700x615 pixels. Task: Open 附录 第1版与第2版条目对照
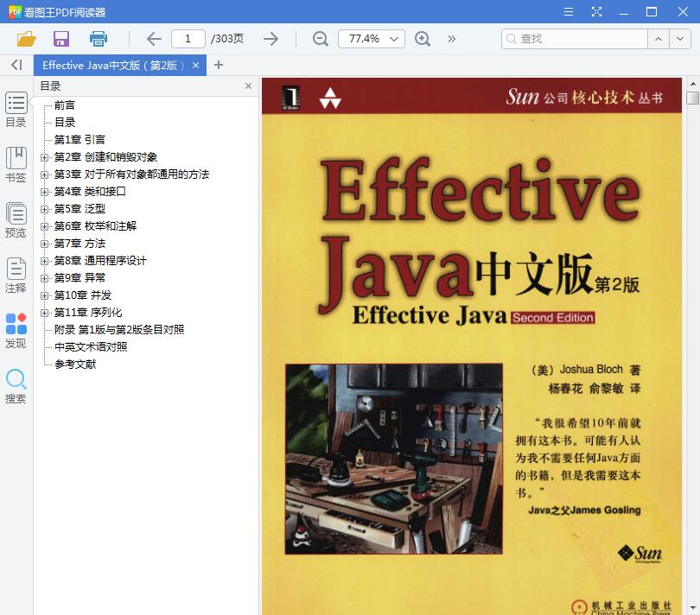119,330
